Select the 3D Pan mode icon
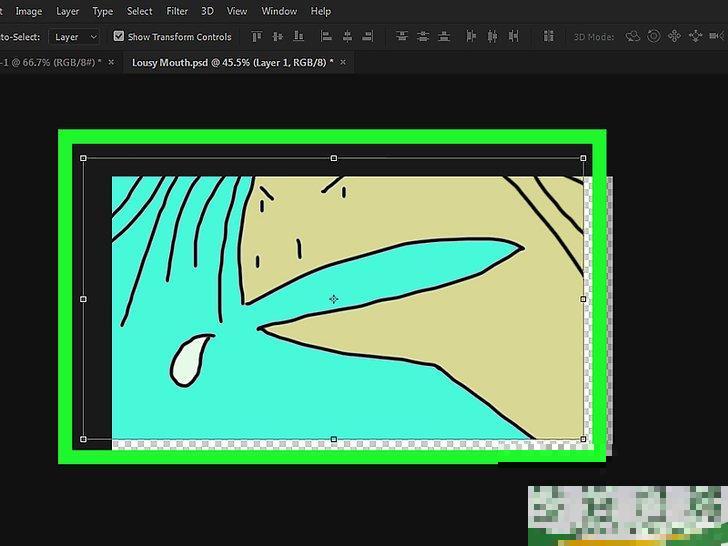 point(673,37)
